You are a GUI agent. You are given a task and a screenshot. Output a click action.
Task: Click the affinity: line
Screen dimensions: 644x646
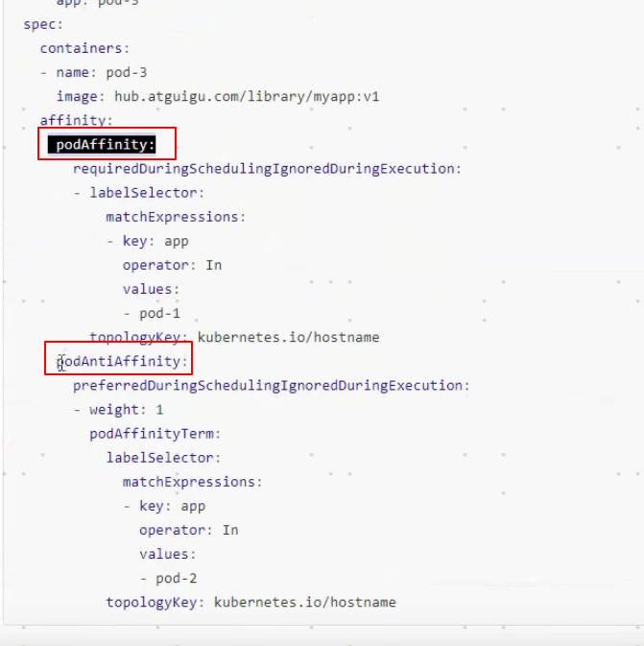tap(76, 120)
